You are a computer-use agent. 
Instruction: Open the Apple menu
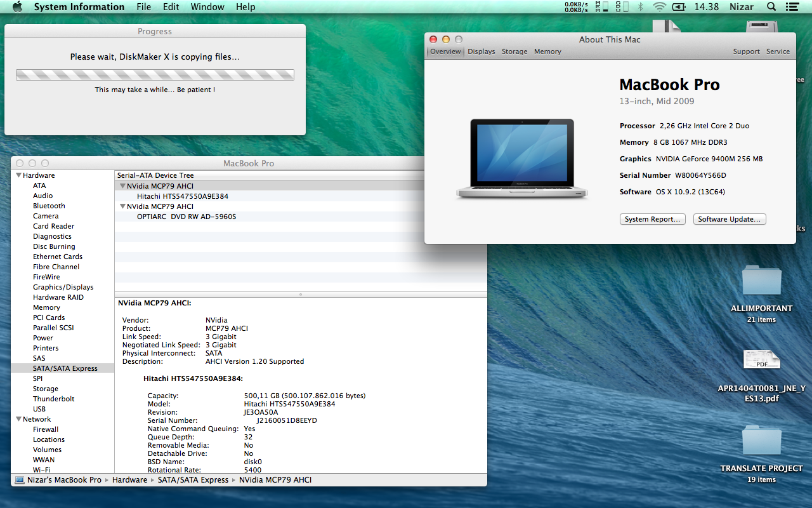point(17,7)
